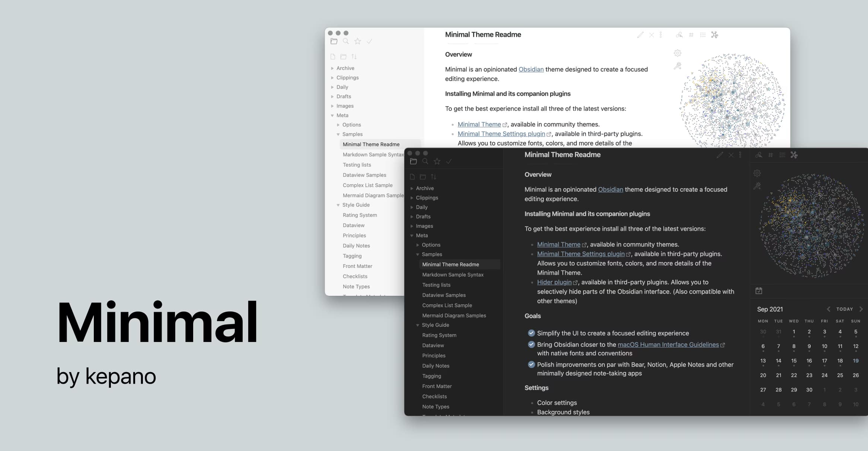Click the three-dot more options menu
The height and width of the screenshot is (451, 868).
pos(741,155)
